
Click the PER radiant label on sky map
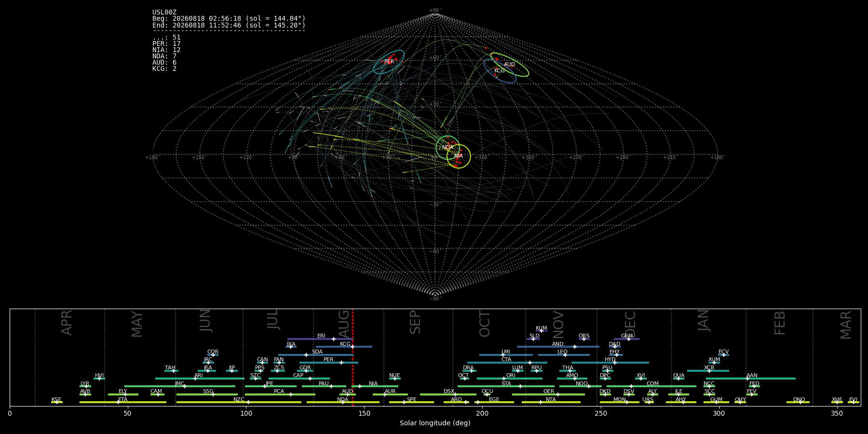389,62
